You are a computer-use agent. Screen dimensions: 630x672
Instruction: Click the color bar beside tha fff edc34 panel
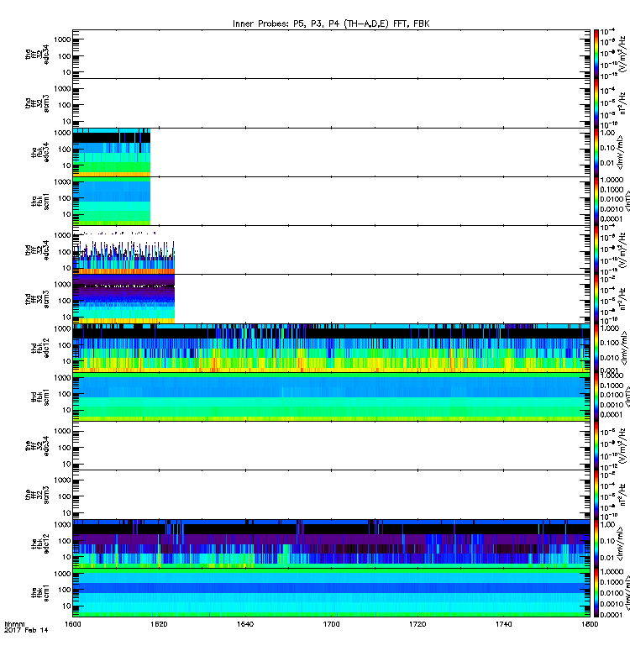(x=596, y=54)
